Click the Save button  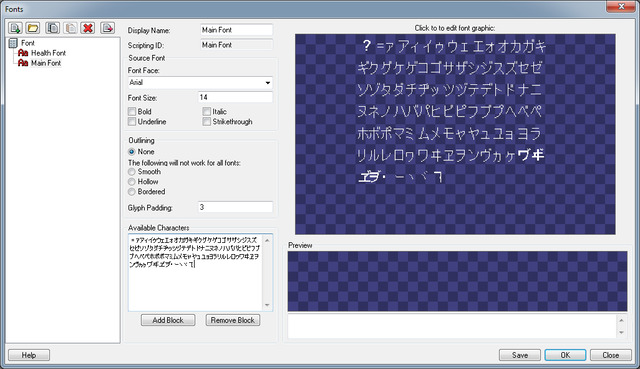[520, 355]
